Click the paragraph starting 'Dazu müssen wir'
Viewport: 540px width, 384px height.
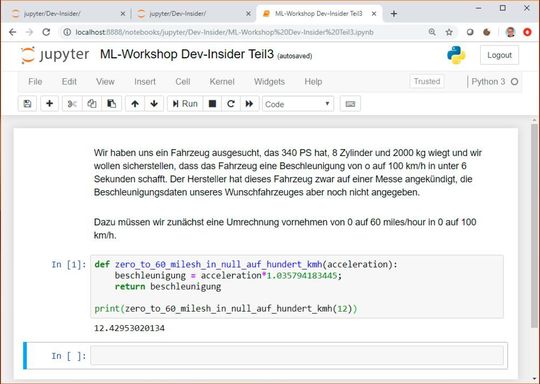click(285, 229)
